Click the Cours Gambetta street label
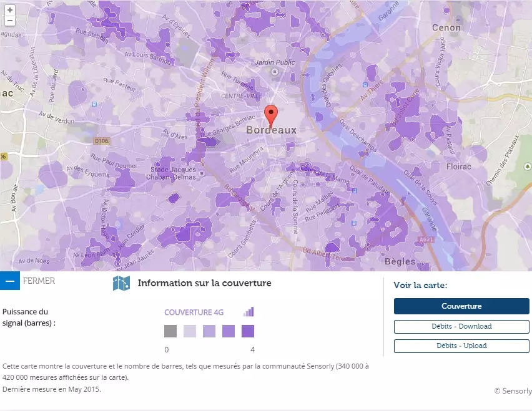This screenshot has width=532, height=411. 242,239
